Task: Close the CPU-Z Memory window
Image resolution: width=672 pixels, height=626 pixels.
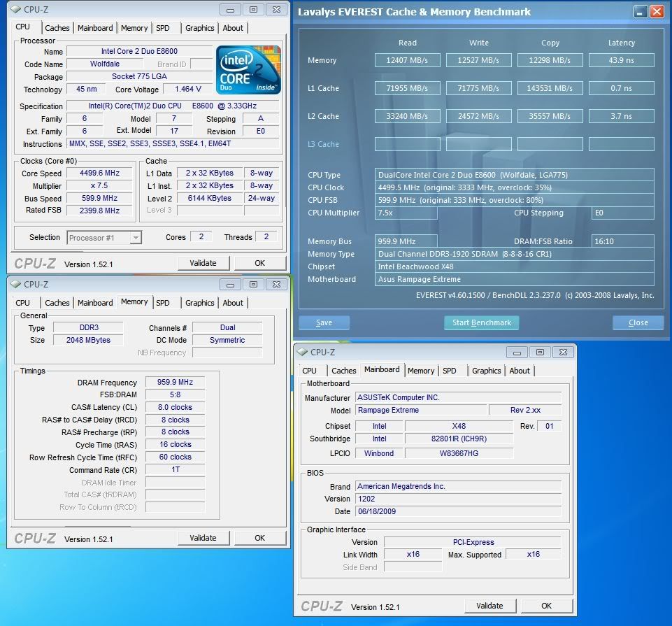Action: pos(276,284)
